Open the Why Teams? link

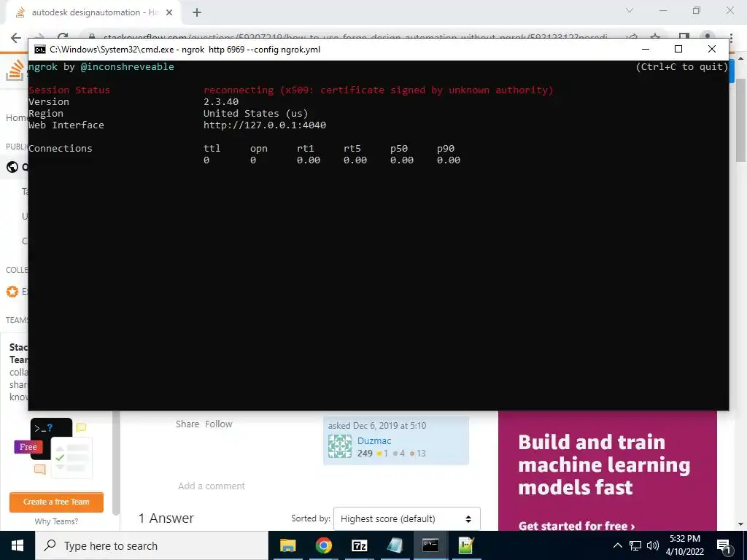(x=56, y=521)
